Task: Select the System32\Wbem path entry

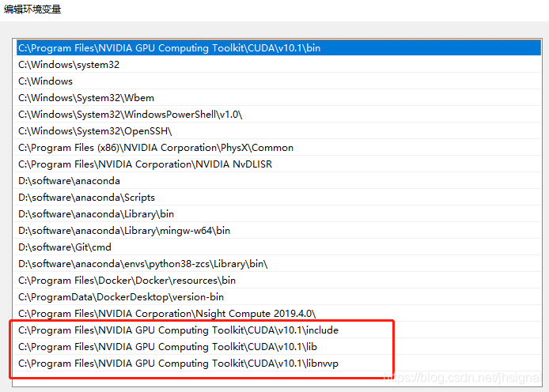Action: [77, 98]
